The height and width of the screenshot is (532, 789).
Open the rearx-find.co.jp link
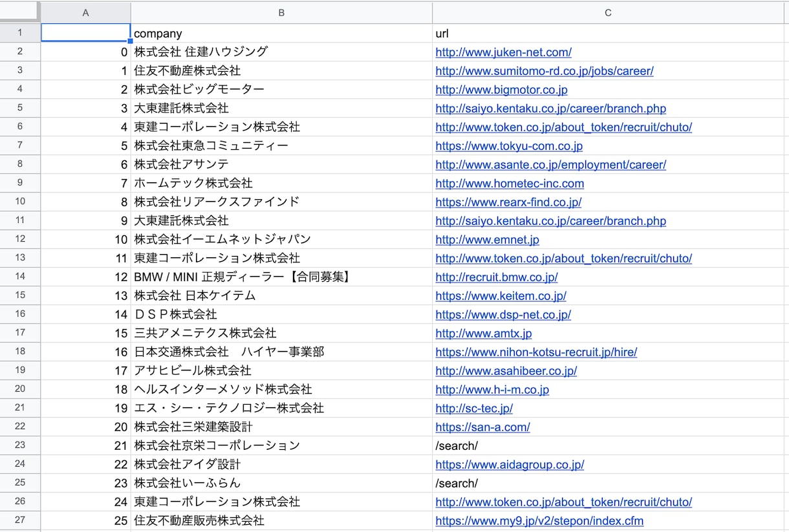click(x=508, y=202)
